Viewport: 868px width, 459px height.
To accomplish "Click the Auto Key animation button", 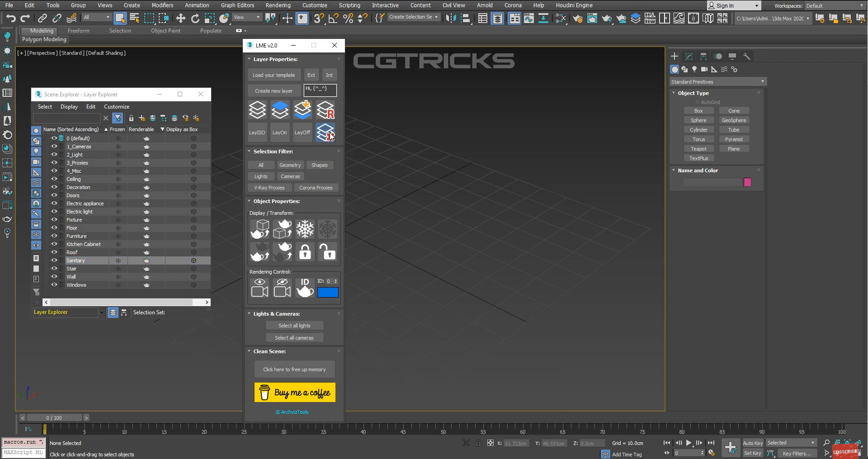I will coord(752,443).
